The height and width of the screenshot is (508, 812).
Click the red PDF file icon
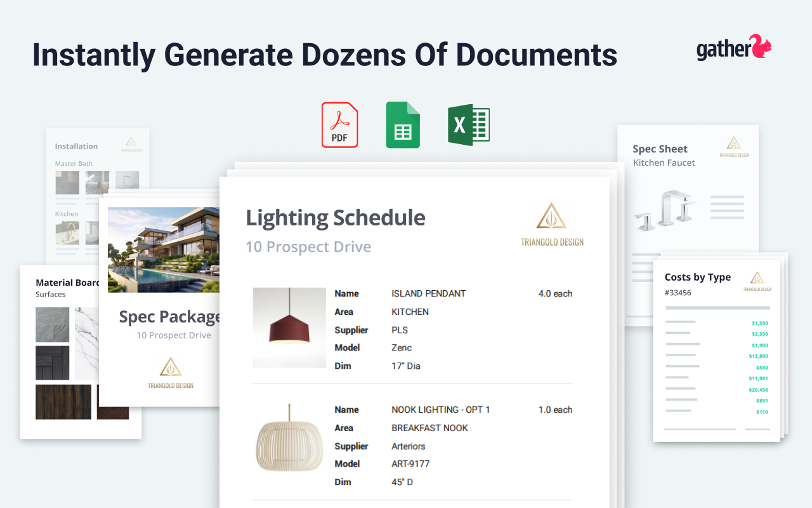[x=339, y=125]
